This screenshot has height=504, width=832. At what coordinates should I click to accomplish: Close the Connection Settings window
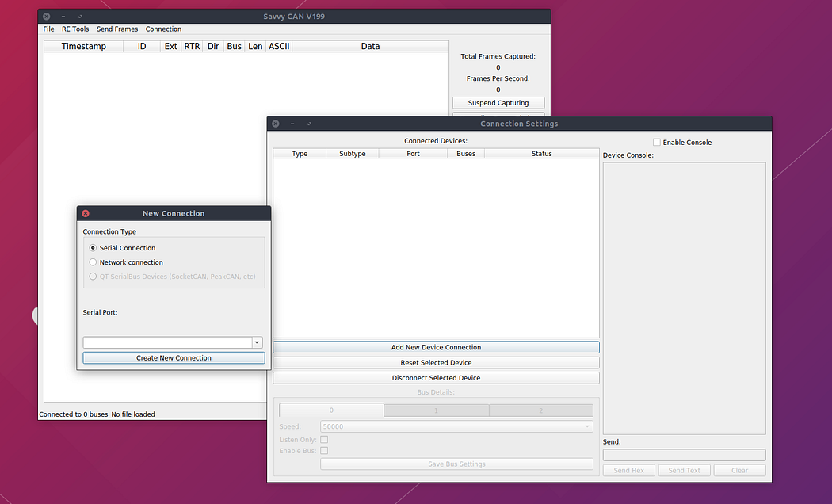point(276,124)
